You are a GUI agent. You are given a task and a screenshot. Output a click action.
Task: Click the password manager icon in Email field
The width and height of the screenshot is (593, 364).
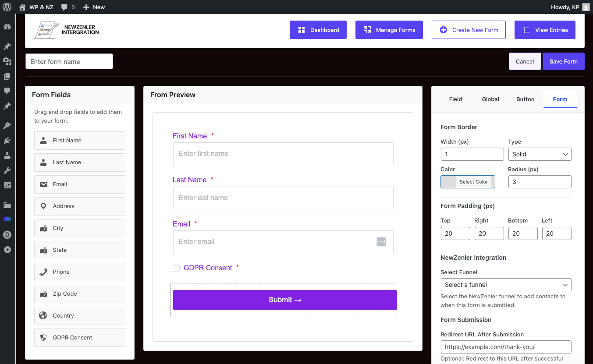click(381, 242)
